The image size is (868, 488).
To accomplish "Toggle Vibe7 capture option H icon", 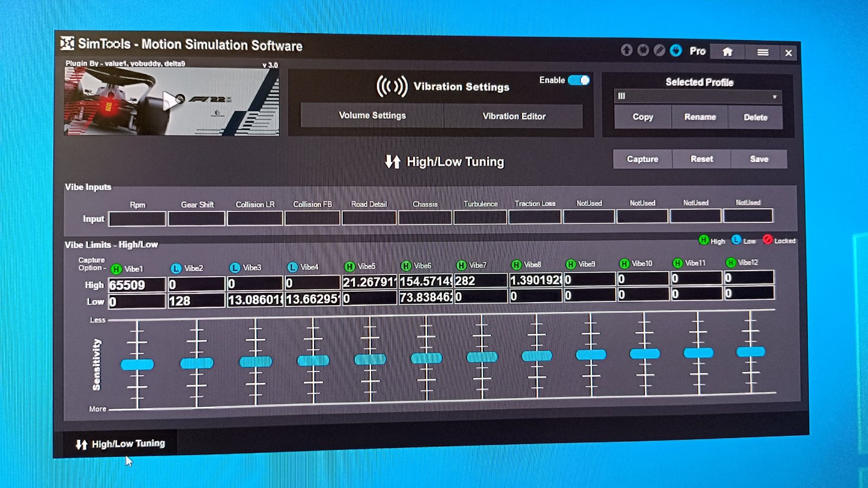I will click(461, 265).
